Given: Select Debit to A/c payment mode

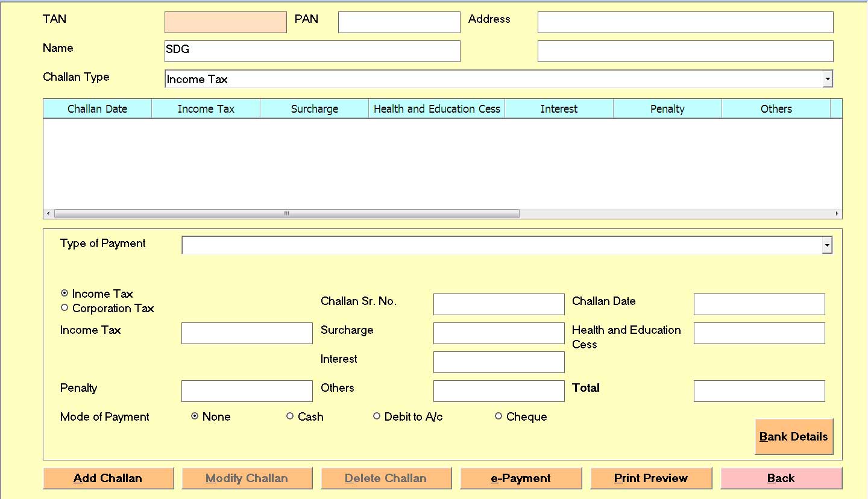Looking at the screenshot, I should coord(377,416).
